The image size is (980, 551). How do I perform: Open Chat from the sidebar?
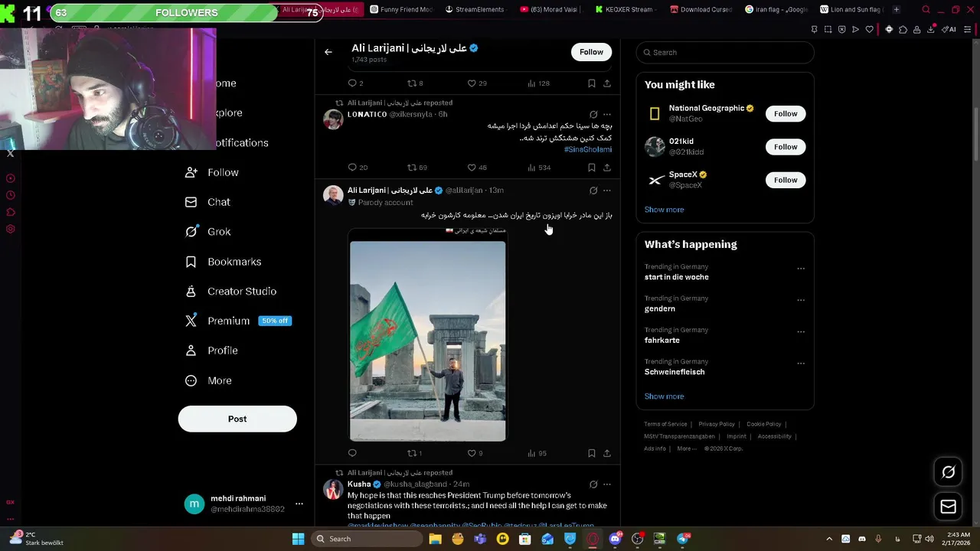[x=207, y=202]
